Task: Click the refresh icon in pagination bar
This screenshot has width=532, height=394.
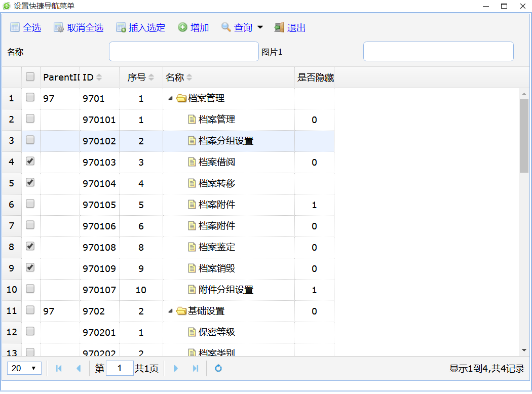Action: pyautogui.click(x=218, y=368)
